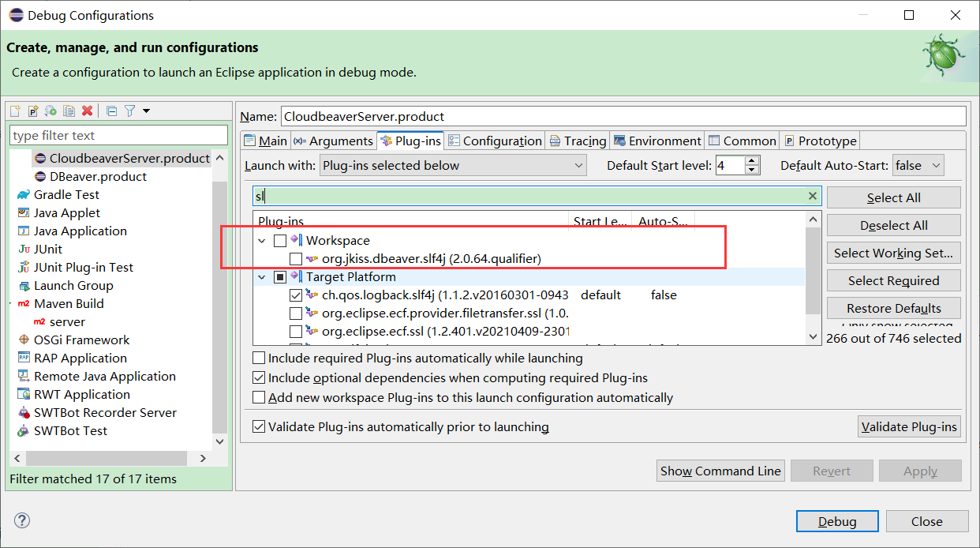980x548 pixels.
Task: Click the Deselect All button
Action: pyautogui.click(x=894, y=225)
